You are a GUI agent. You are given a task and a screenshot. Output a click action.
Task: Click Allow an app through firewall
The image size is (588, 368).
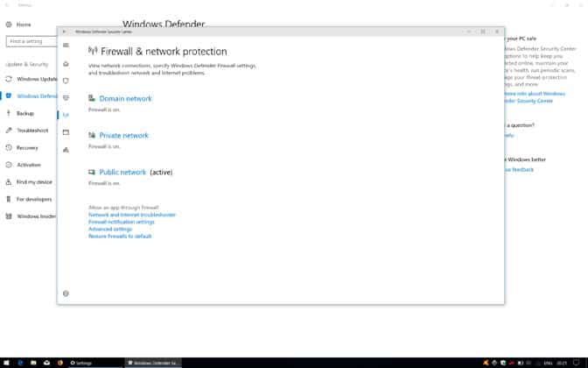(x=123, y=208)
